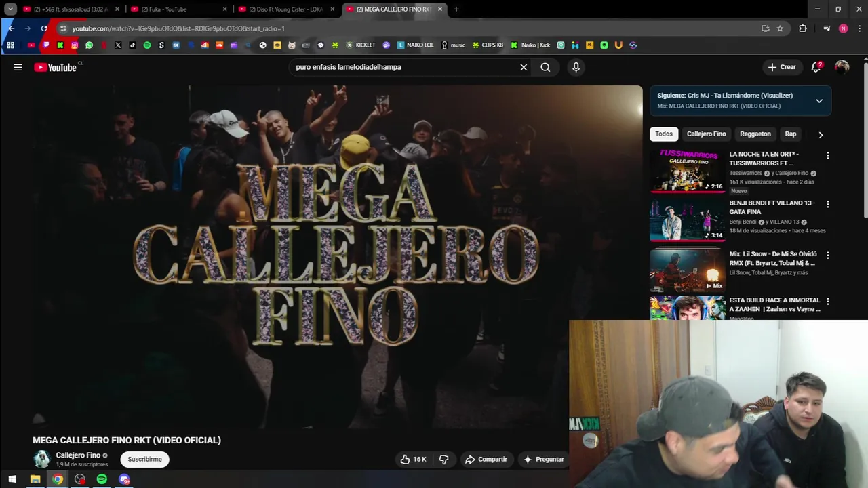
Task: Click the page vertical scrollbar
Action: pos(865,139)
